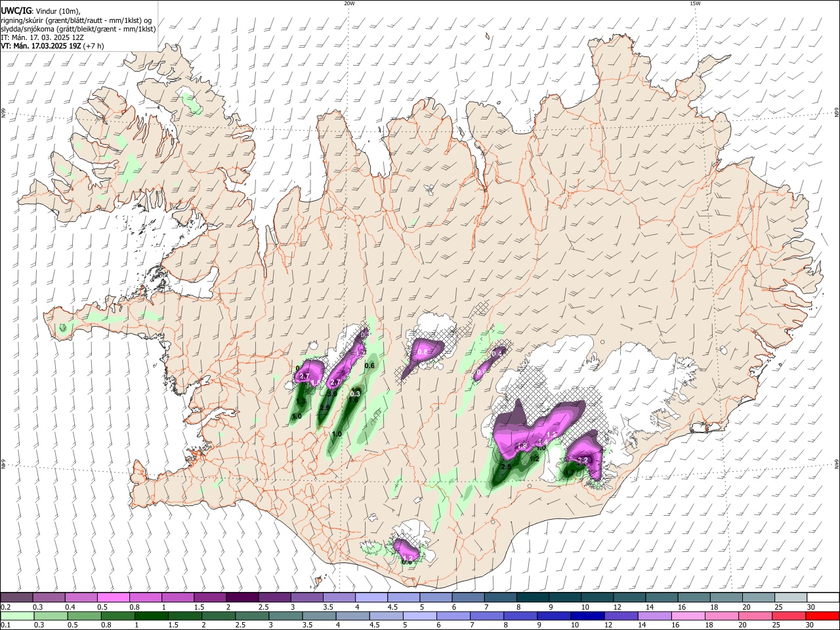Screen dimensions: 840x630
Task: Click the '2.2' snowfall value on the map
Action: pyautogui.click(x=581, y=460)
